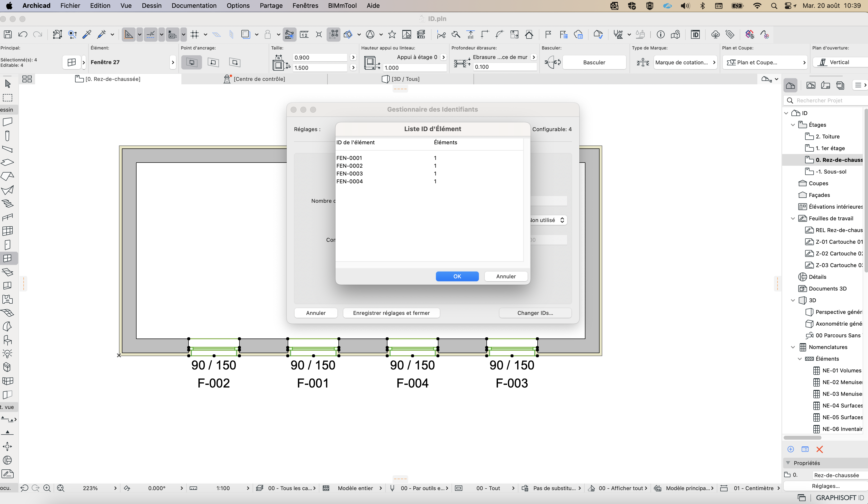This screenshot has height=504, width=868.
Task: Click the Undo arrow icon
Action: point(23,34)
